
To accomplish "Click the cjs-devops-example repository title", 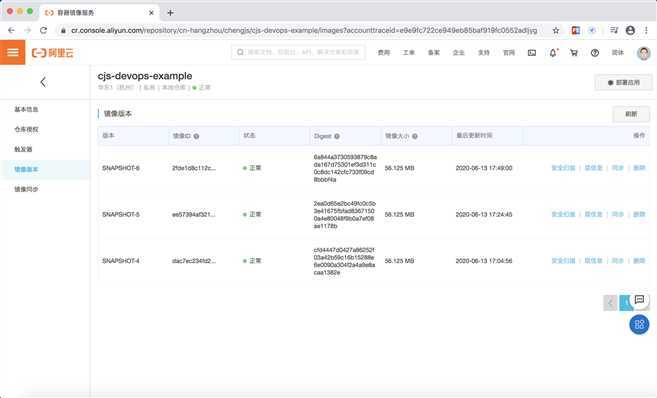I will (145, 76).
